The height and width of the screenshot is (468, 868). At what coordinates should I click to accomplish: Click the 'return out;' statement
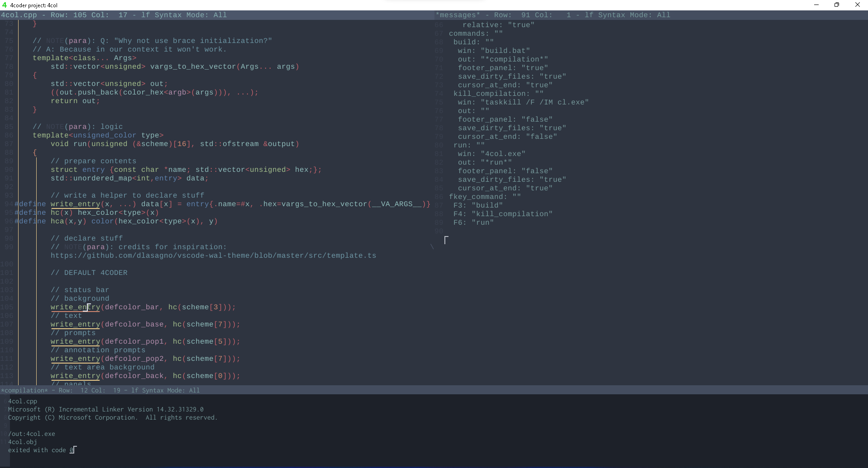coord(75,101)
